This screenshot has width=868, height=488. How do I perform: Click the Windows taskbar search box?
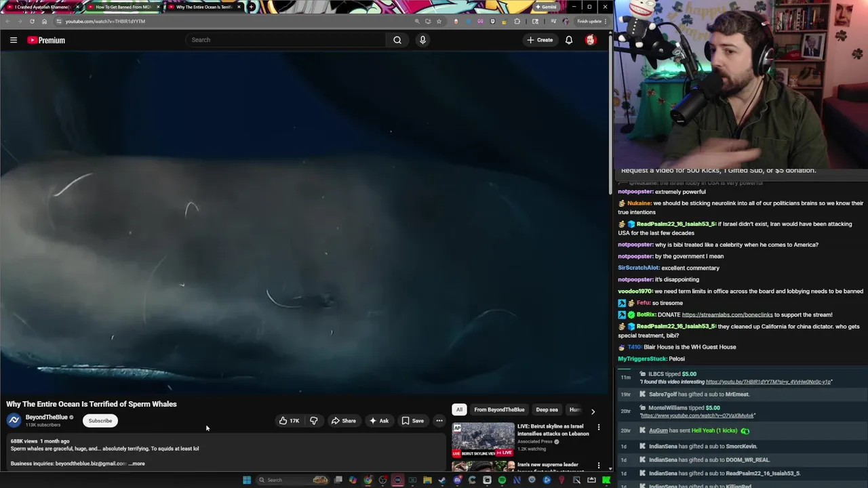pos(292,480)
